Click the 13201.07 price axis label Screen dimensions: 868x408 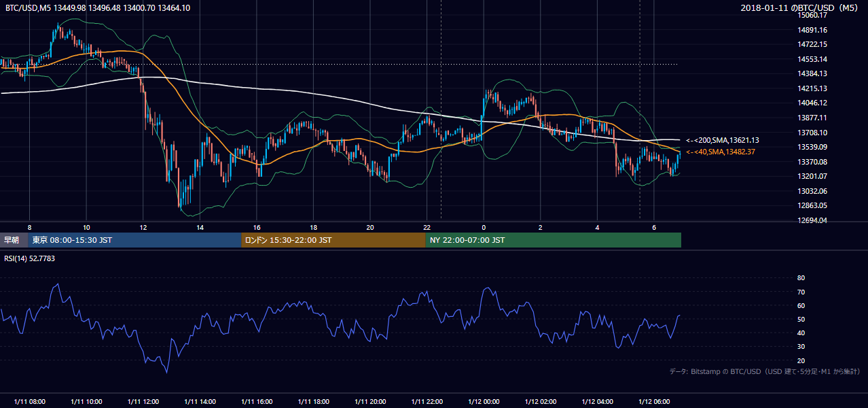812,176
